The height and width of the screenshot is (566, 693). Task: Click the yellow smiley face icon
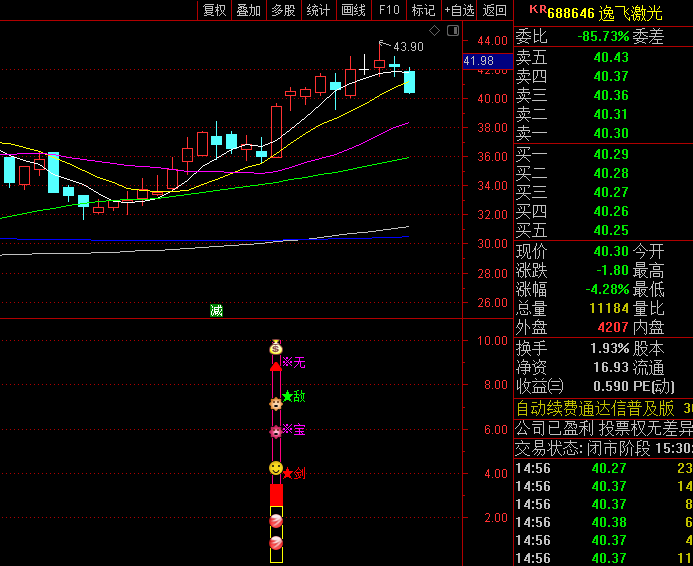[276, 468]
